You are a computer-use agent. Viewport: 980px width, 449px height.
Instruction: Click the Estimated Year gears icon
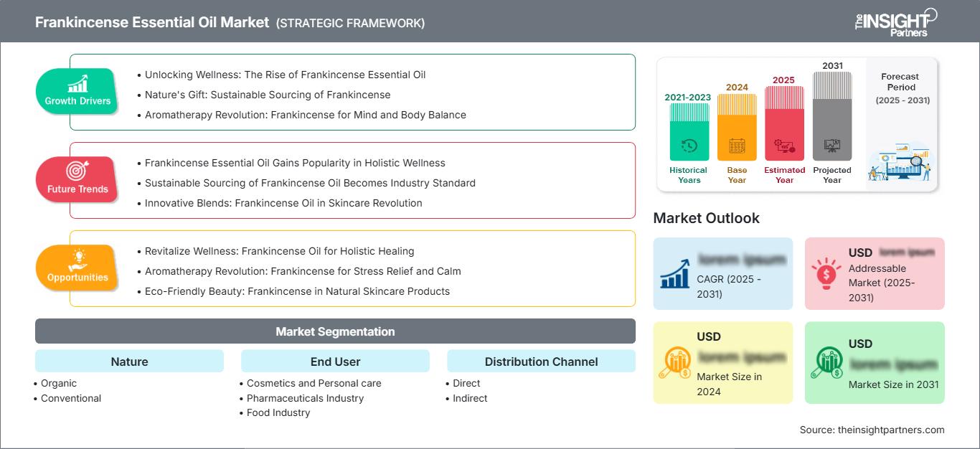784,146
